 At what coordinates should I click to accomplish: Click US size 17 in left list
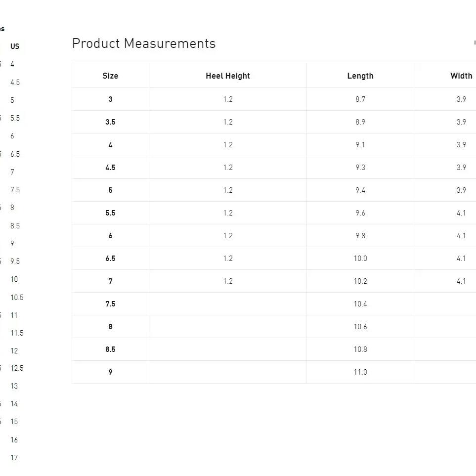[14, 458]
